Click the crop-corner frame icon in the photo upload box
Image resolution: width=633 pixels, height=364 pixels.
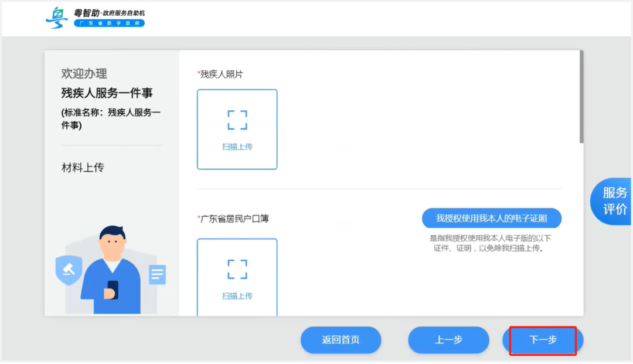[237, 120]
